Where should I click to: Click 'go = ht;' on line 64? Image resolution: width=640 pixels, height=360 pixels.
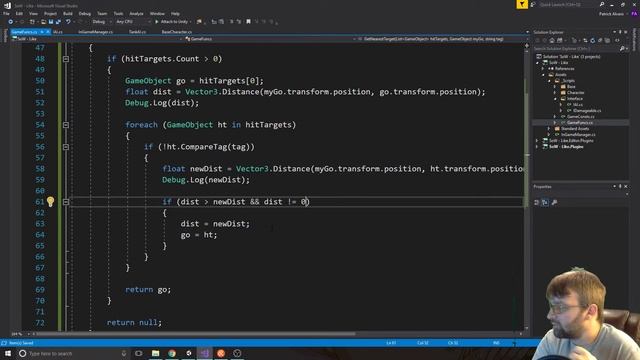[x=199, y=235]
